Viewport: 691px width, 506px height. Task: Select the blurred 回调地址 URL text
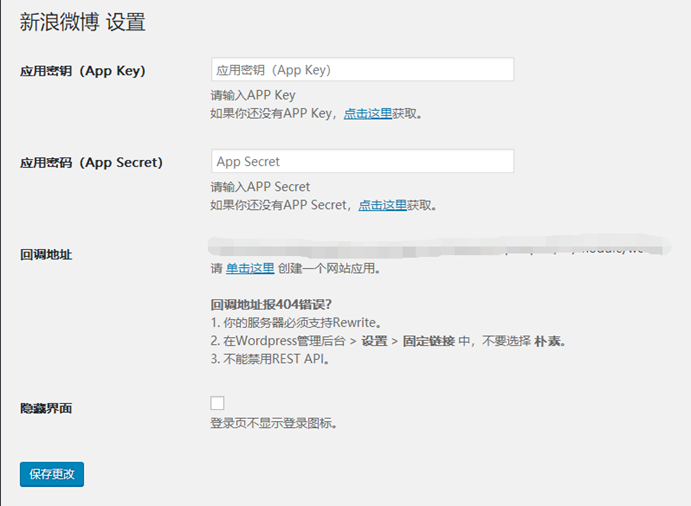[x=439, y=246]
